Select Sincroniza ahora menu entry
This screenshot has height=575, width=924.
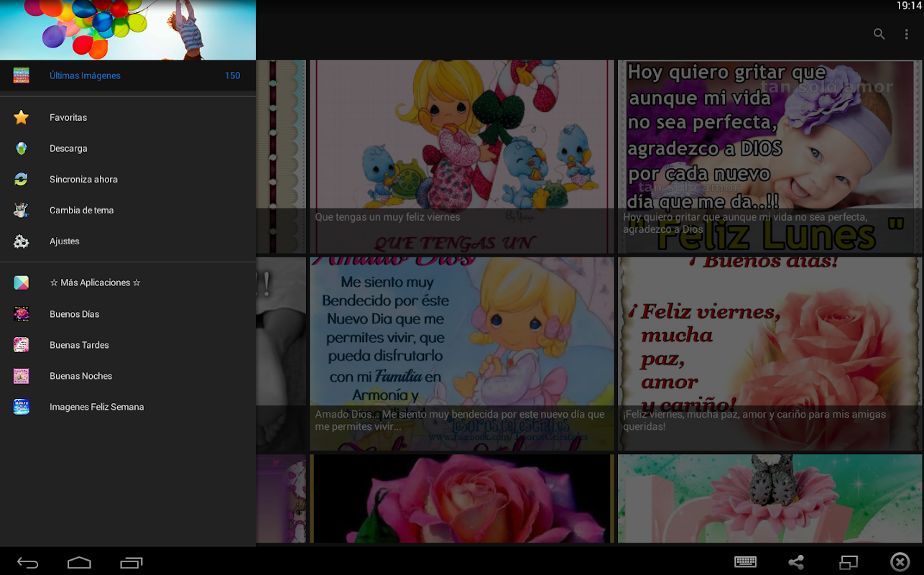(128, 179)
